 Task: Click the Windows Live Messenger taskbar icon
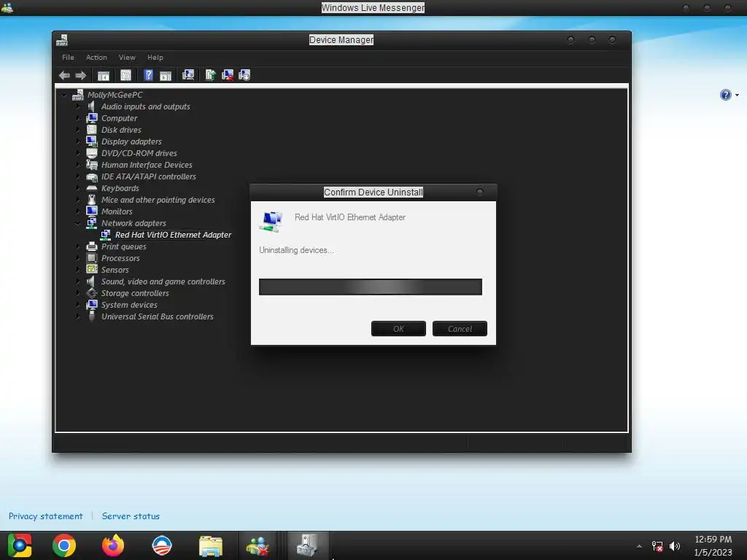258,546
